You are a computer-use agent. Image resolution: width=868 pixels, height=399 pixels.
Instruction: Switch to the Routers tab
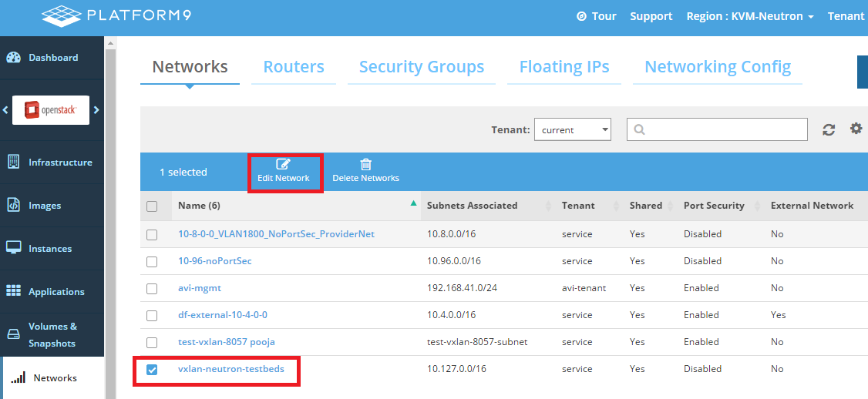pyautogui.click(x=294, y=67)
